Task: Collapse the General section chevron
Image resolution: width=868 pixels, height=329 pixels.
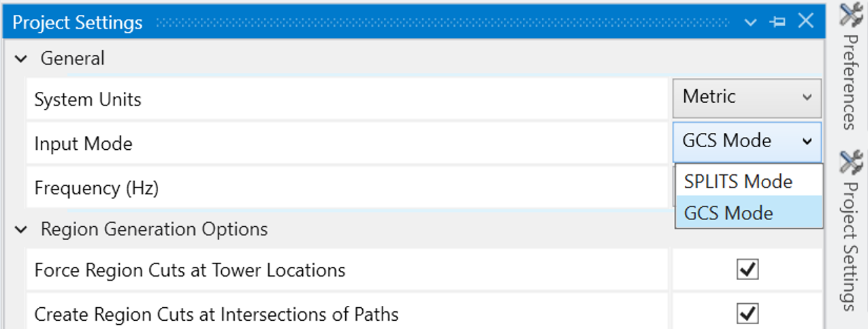Action: (22, 59)
